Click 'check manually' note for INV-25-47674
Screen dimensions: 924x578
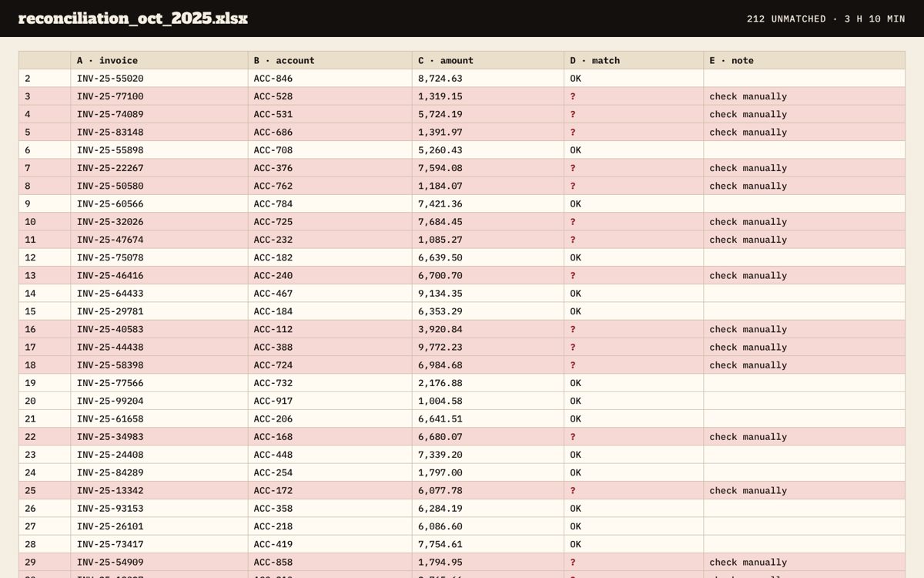(804, 240)
